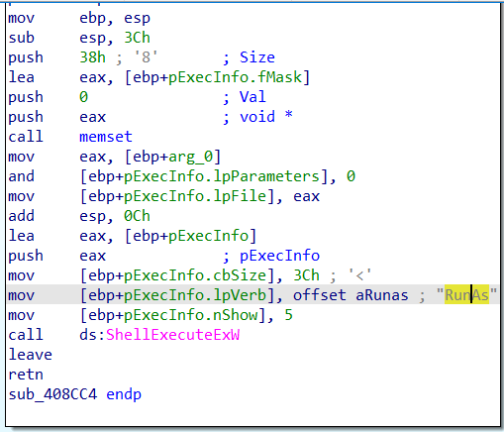Select the aRunas offset operand
Viewport: 504px width, 432px height.
[x=382, y=295]
